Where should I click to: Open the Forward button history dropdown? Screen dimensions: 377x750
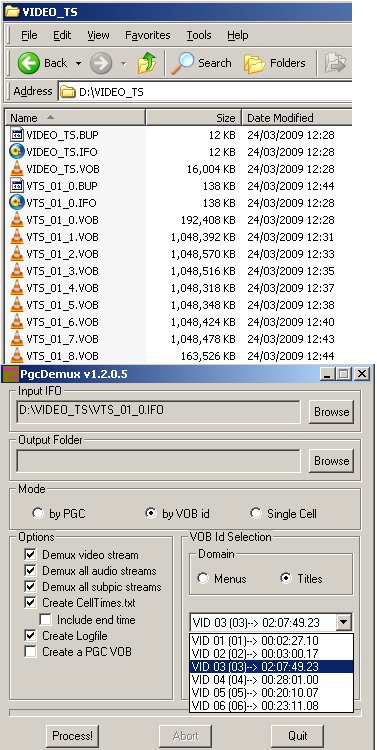point(123,63)
